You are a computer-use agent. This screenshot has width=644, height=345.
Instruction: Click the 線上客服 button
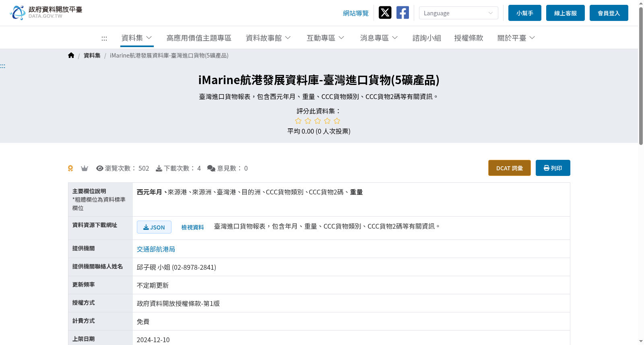566,13
